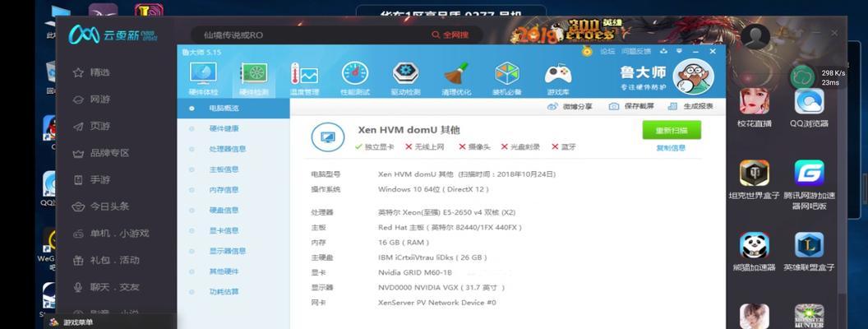The height and width of the screenshot is (329, 868).
Task: Click the girl photo icon at bottom right
Action: pos(754,317)
